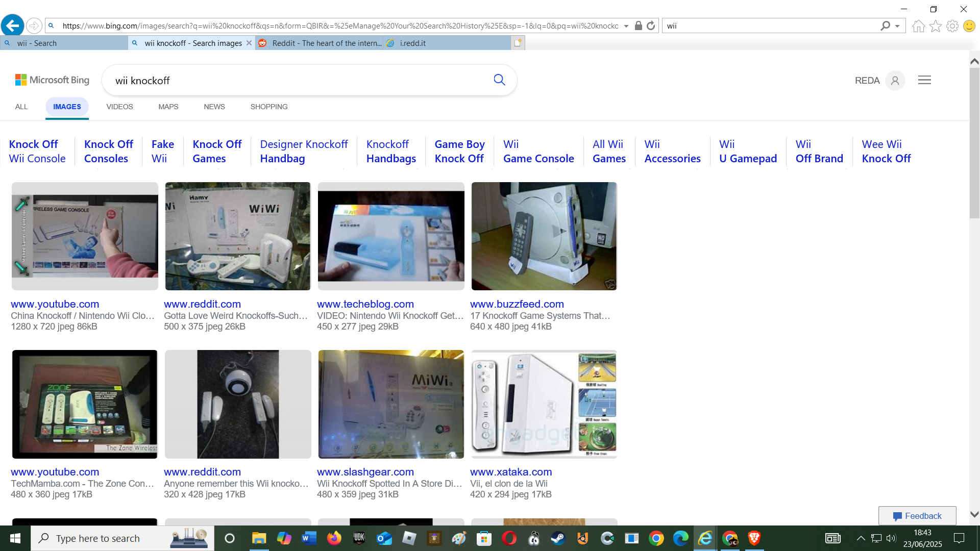Open Favorites with the star icon

[936, 26]
